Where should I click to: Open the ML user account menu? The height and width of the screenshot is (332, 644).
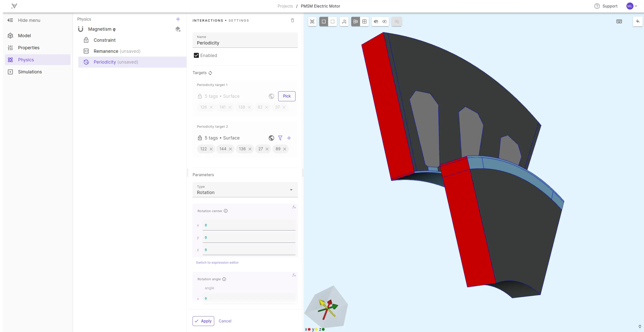(632, 6)
